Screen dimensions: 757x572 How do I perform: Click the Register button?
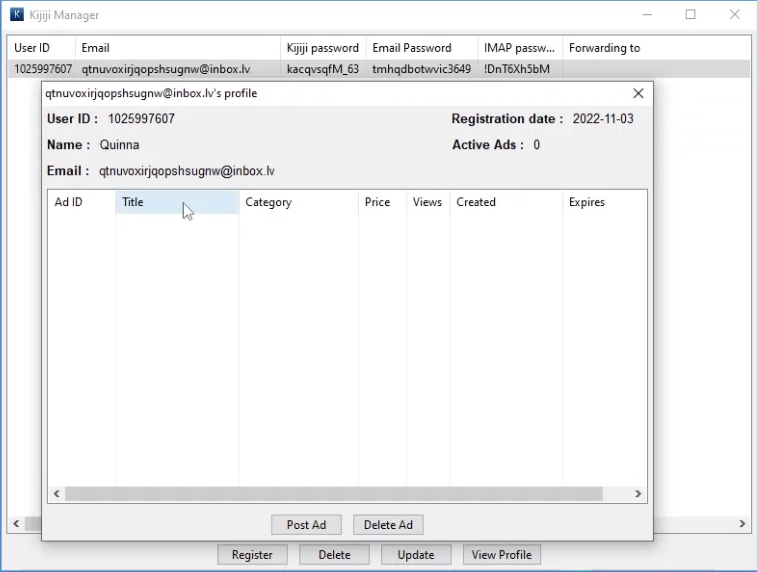coord(252,555)
